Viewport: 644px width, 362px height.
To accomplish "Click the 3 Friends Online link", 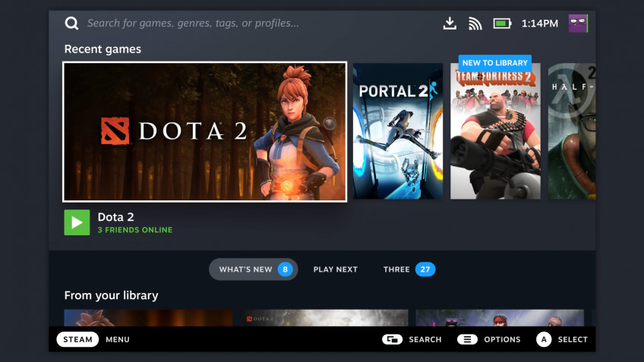I will click(134, 230).
